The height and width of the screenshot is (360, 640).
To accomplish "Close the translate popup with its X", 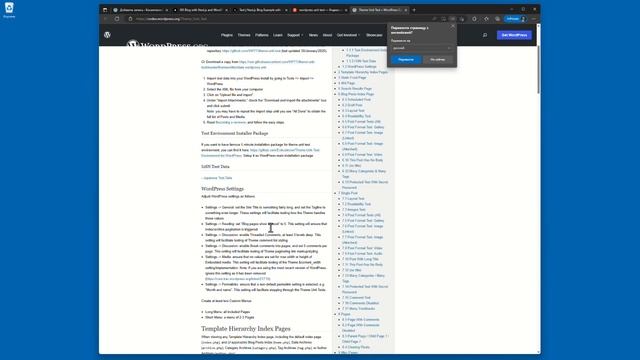I will click(x=452, y=26).
